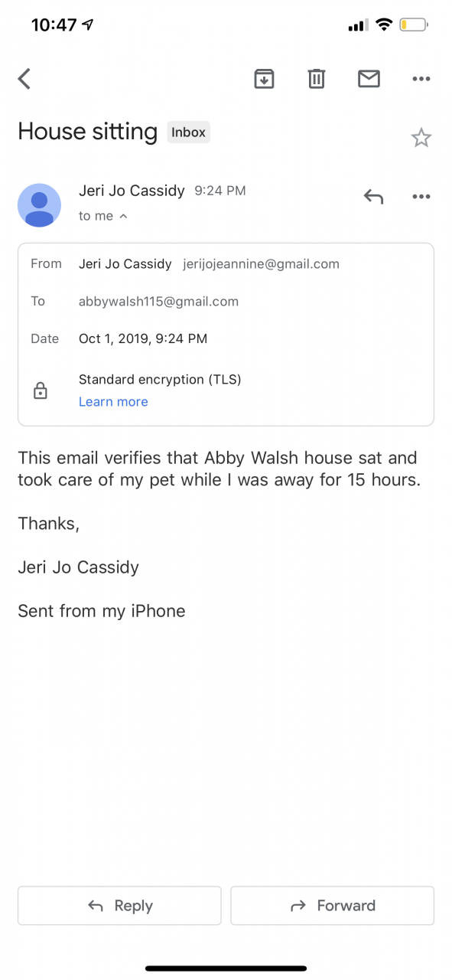Tap the reply arrow beside the sender
The height and width of the screenshot is (980, 452).
pyautogui.click(x=373, y=197)
